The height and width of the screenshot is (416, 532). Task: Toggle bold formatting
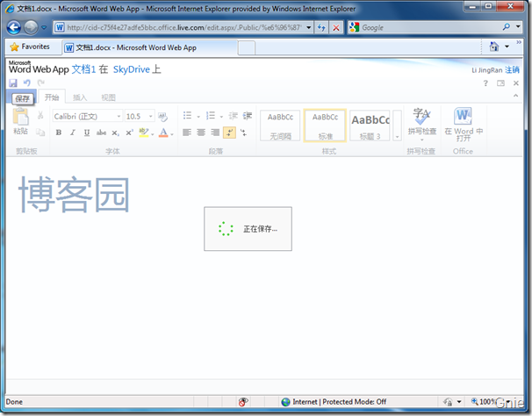[59, 133]
